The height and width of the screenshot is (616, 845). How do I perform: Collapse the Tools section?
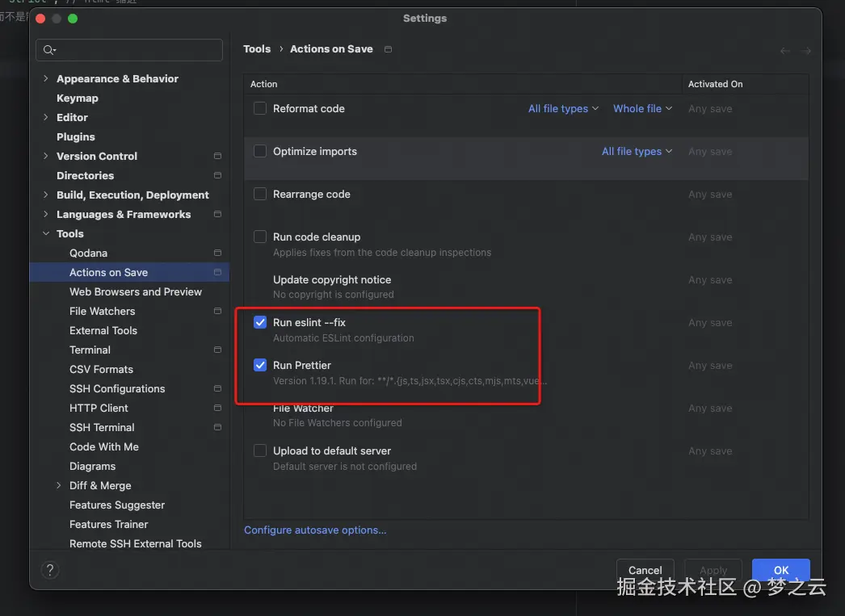(x=46, y=233)
